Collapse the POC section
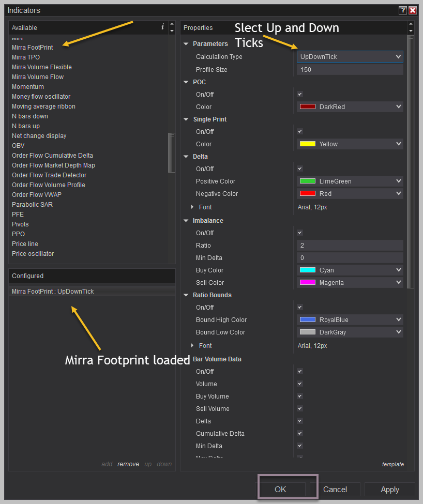 (186, 82)
